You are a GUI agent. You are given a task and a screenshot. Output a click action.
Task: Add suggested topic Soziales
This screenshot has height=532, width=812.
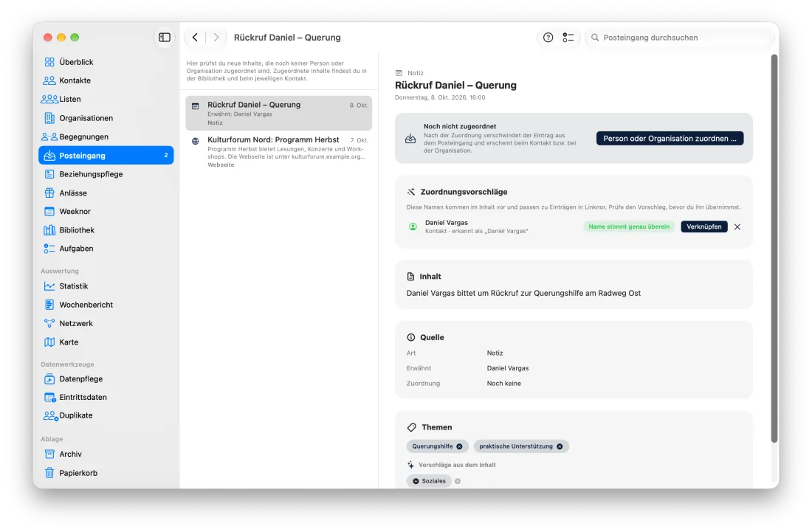(429, 481)
